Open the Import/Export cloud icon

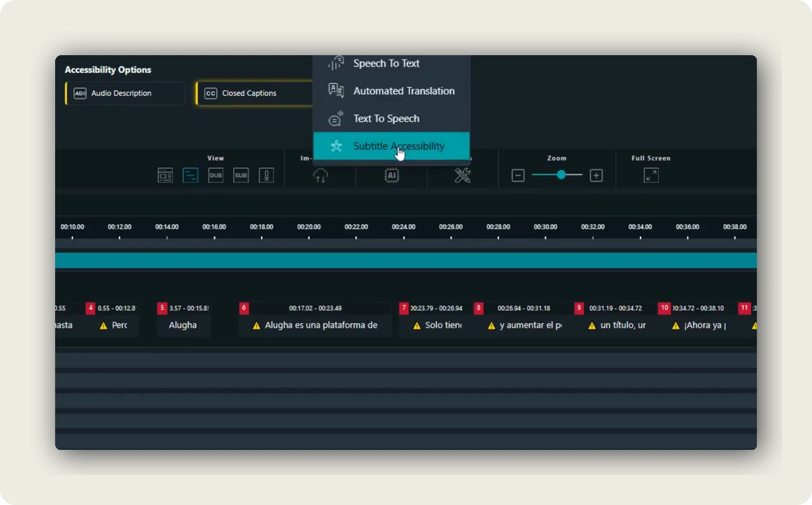pyautogui.click(x=320, y=175)
